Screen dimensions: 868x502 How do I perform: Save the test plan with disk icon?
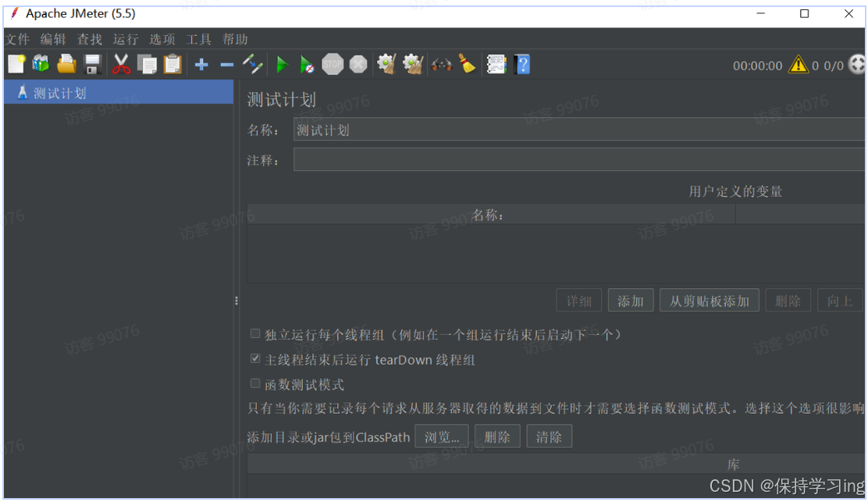coord(93,64)
